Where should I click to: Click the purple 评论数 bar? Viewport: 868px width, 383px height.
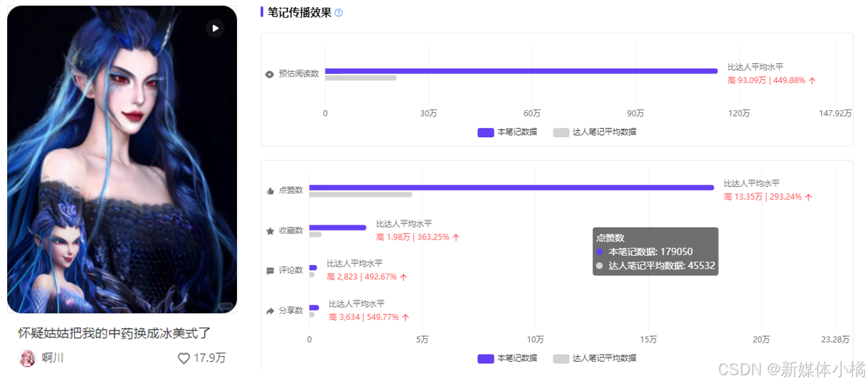pos(313,268)
